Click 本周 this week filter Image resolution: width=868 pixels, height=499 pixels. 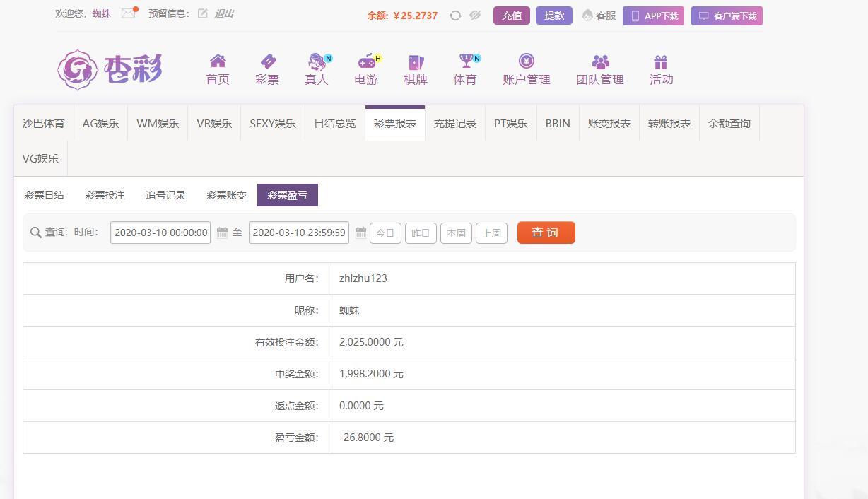point(456,233)
